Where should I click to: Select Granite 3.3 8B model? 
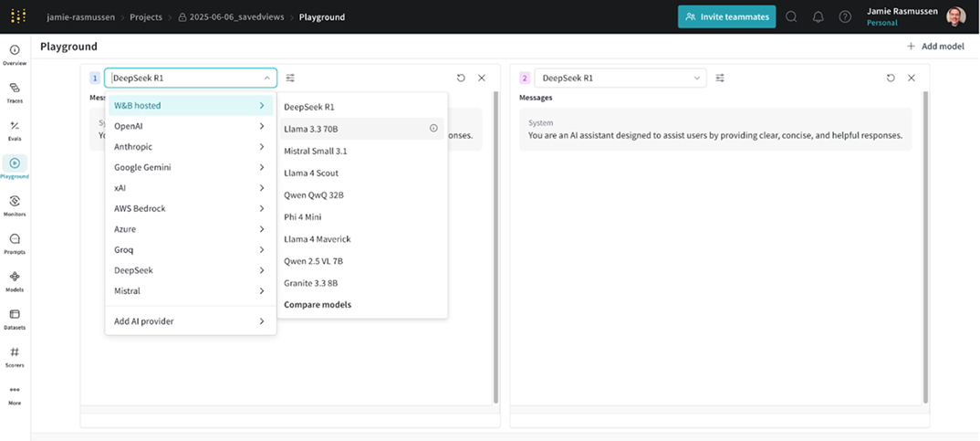coord(362,283)
